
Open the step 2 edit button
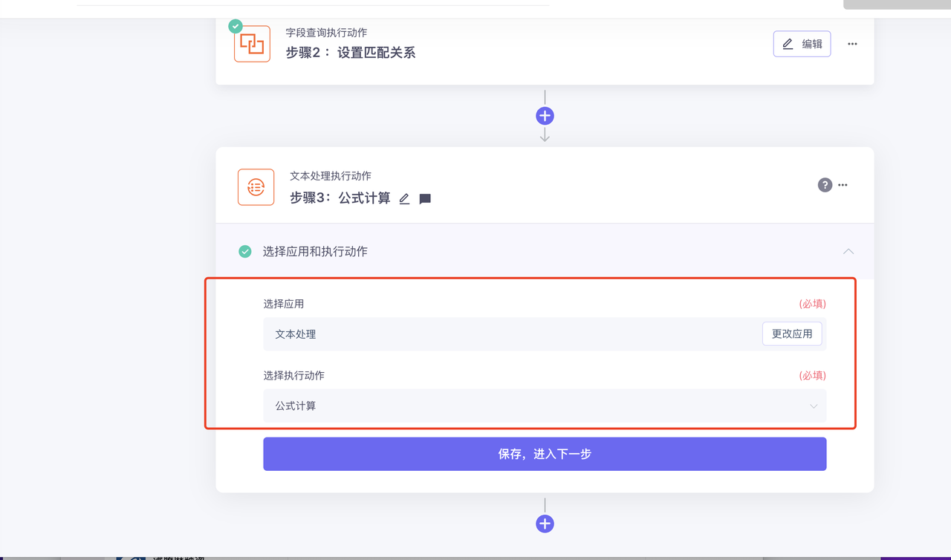[802, 44]
